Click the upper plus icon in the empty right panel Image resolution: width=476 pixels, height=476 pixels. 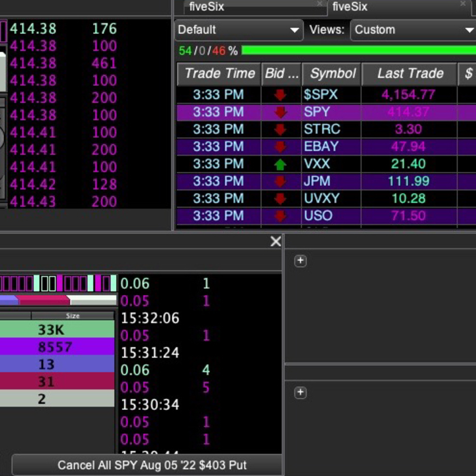pyautogui.click(x=300, y=261)
